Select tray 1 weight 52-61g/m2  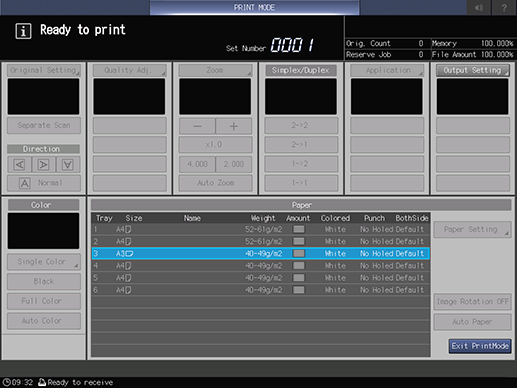tap(264, 229)
